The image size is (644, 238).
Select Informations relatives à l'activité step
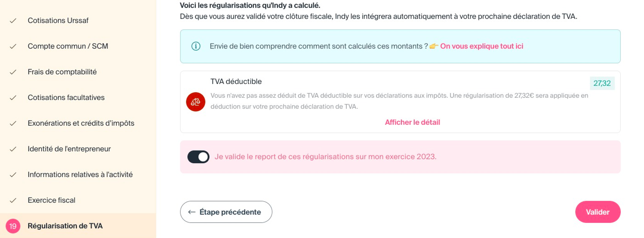coord(80,175)
